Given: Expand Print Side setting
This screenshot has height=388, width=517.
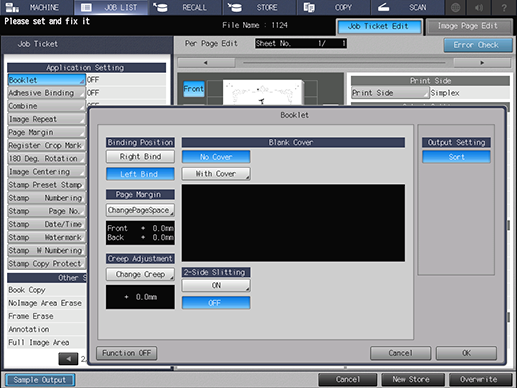Looking at the screenshot, I should tap(390, 93).
